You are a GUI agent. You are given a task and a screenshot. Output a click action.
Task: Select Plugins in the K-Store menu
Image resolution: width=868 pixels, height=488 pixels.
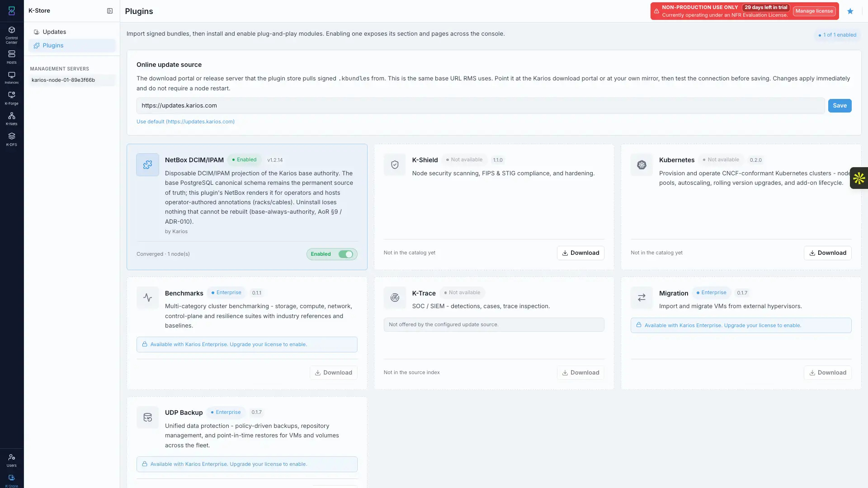point(72,45)
